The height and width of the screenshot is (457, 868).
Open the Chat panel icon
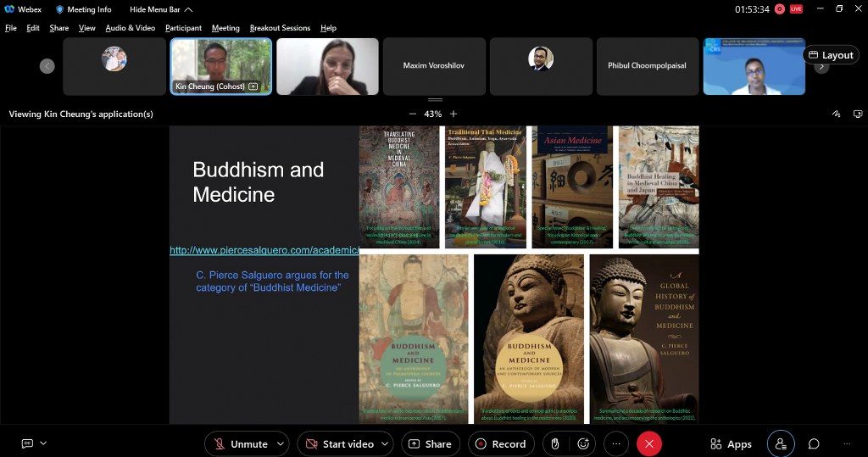point(814,443)
